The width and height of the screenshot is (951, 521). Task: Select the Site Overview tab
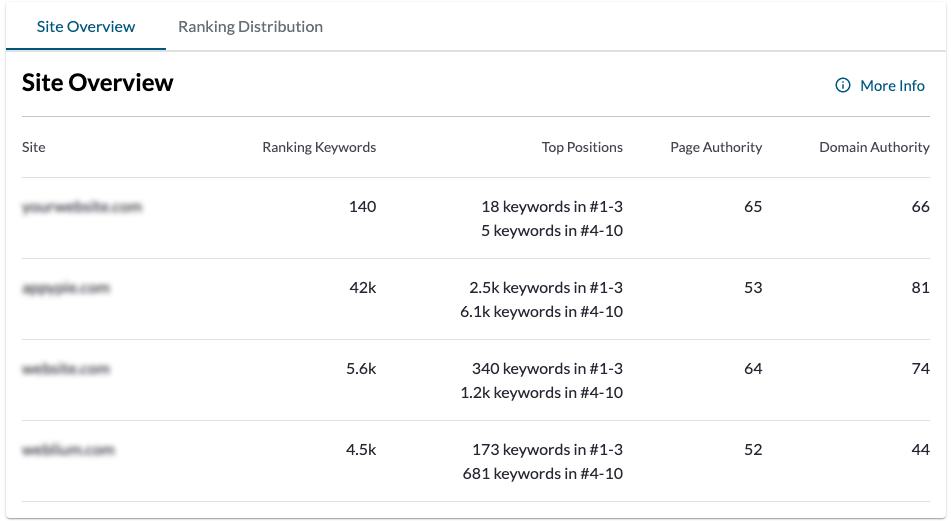coord(86,27)
